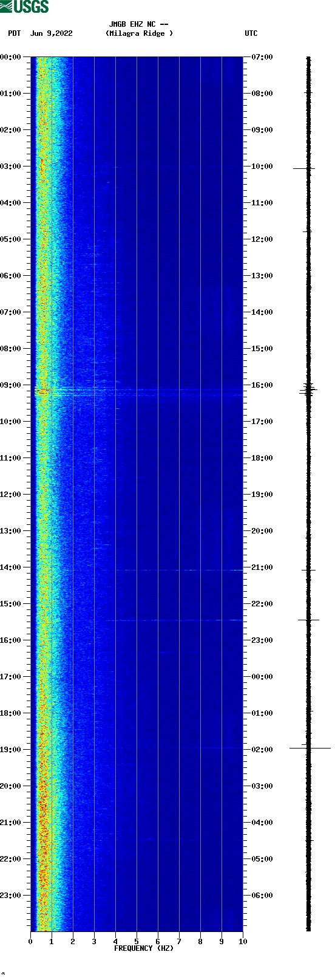
Task: Click the 01:00 PDT time label
Action: pyautogui.click(x=11, y=94)
